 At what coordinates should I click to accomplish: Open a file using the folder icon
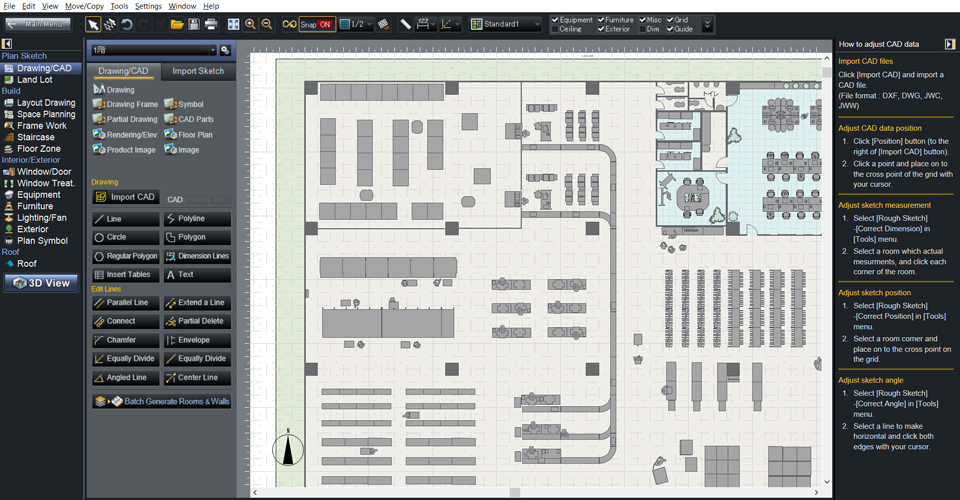pos(177,24)
